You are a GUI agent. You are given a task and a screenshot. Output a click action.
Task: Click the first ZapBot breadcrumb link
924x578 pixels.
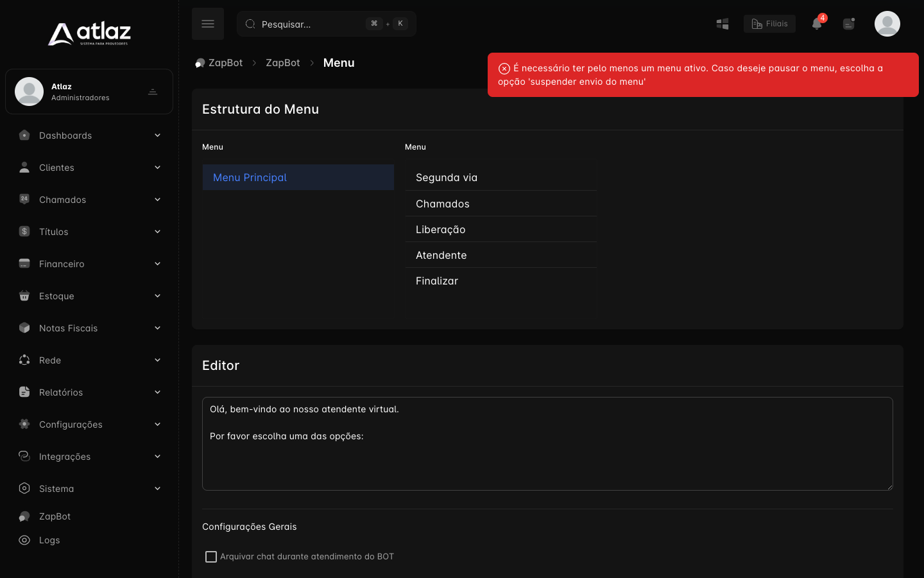(x=225, y=63)
